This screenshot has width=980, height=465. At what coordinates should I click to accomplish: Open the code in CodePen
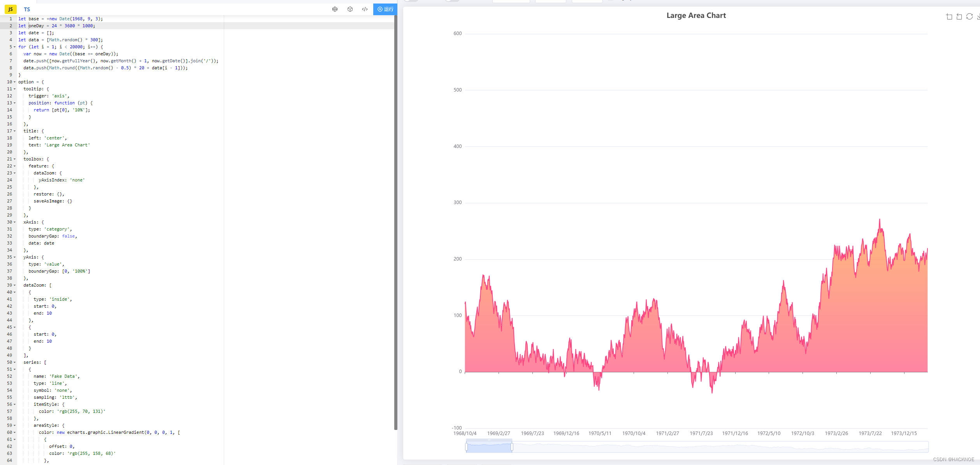click(335, 9)
